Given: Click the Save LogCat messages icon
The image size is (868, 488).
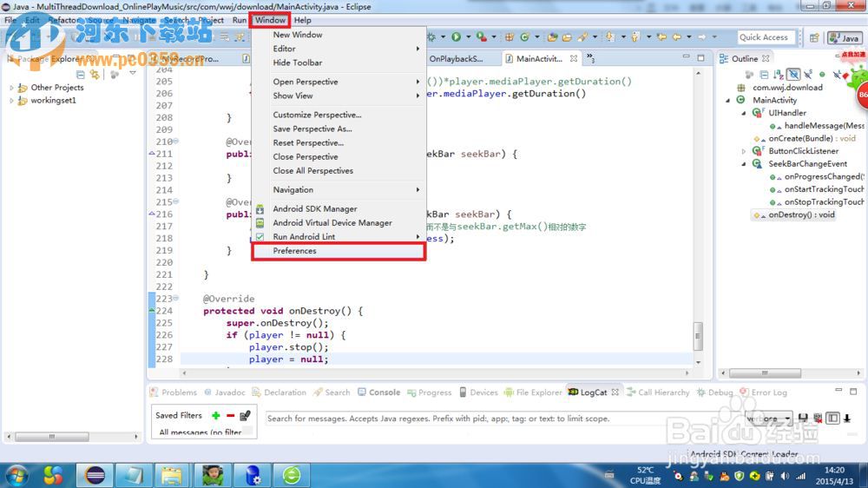Looking at the screenshot, I should [x=803, y=419].
